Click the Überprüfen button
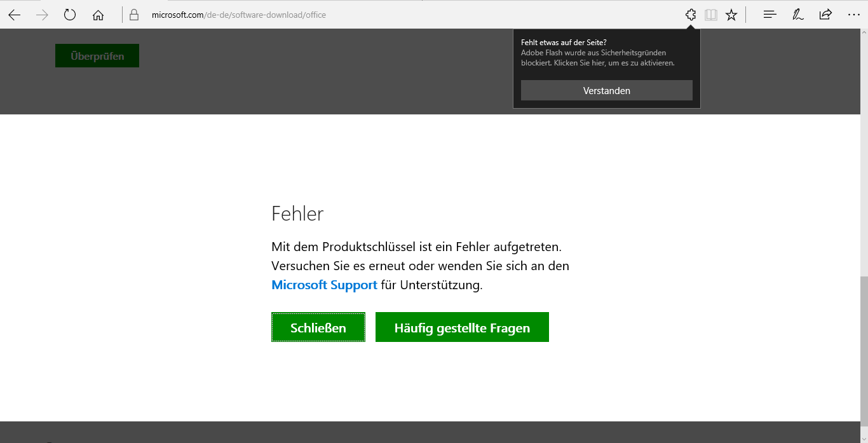868x443 pixels. 97,56
